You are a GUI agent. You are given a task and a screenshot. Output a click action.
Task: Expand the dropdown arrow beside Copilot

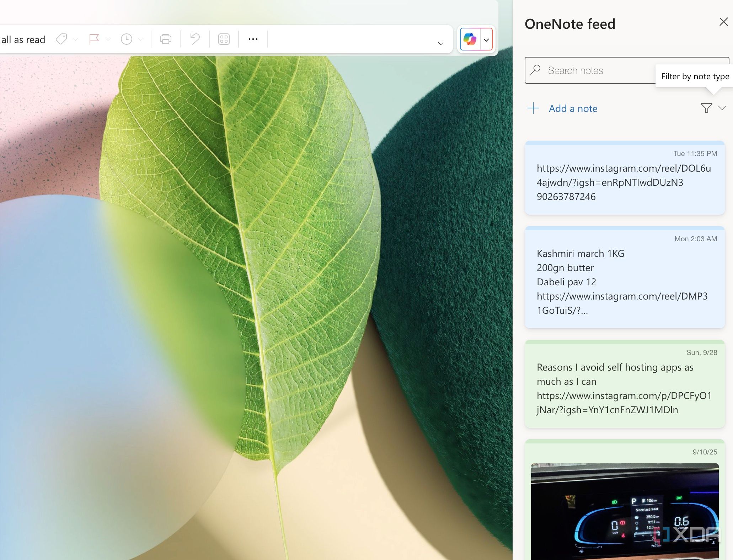pos(486,40)
